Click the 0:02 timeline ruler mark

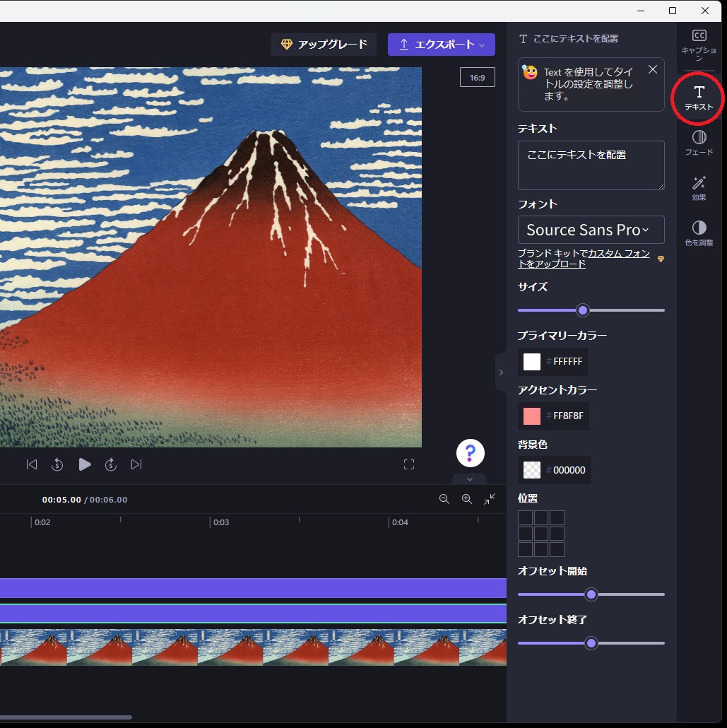click(42, 522)
